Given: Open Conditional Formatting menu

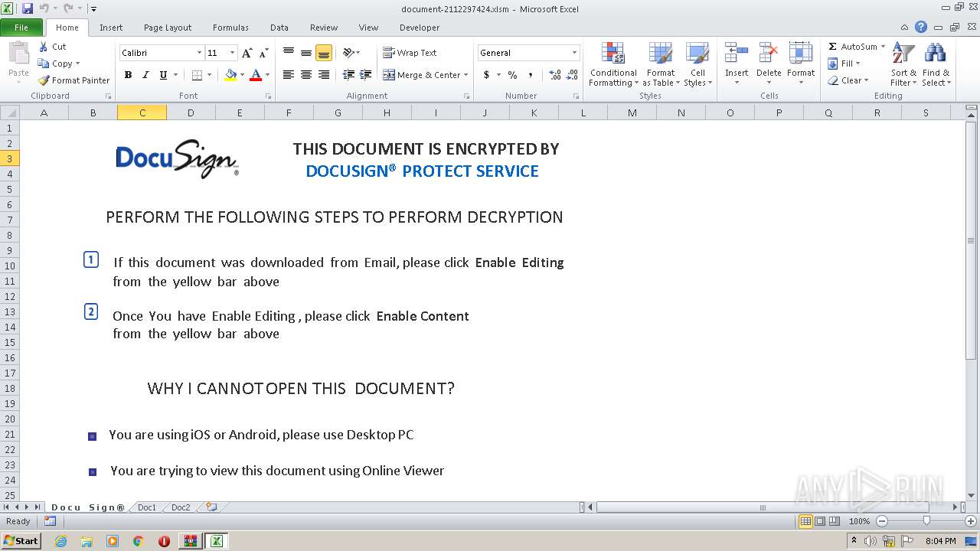Looking at the screenshot, I should (613, 65).
